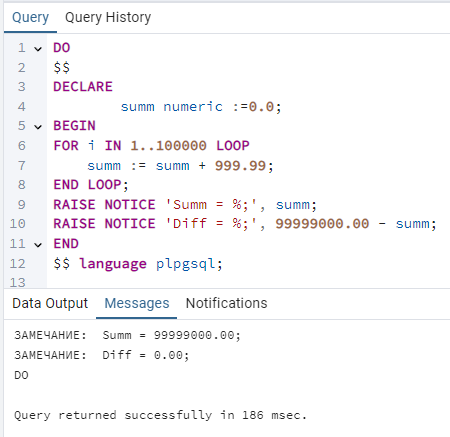Click the value 999.99 on line 7

pos(240,165)
